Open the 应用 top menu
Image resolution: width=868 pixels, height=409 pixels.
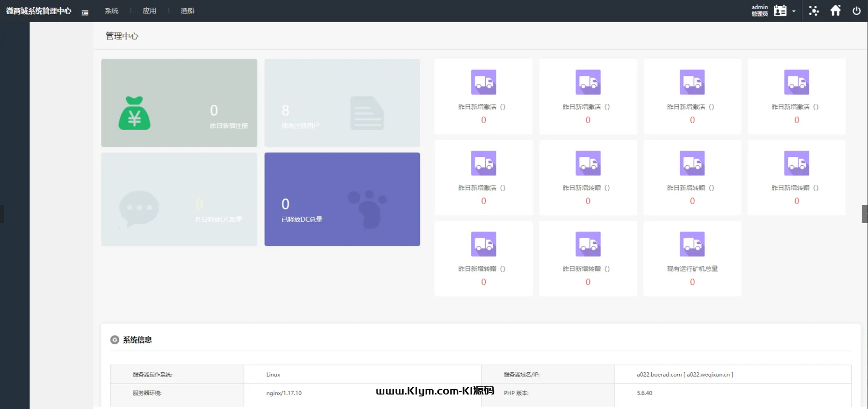(150, 11)
